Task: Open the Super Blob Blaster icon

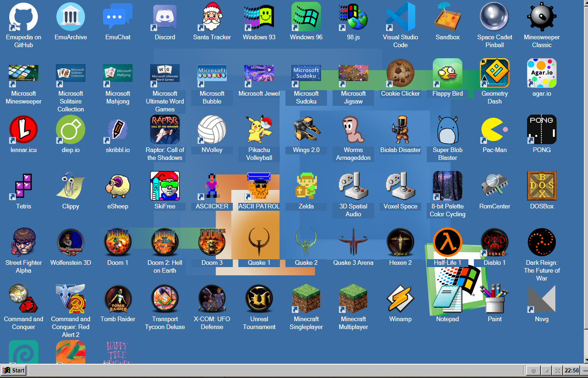Action: click(x=448, y=129)
